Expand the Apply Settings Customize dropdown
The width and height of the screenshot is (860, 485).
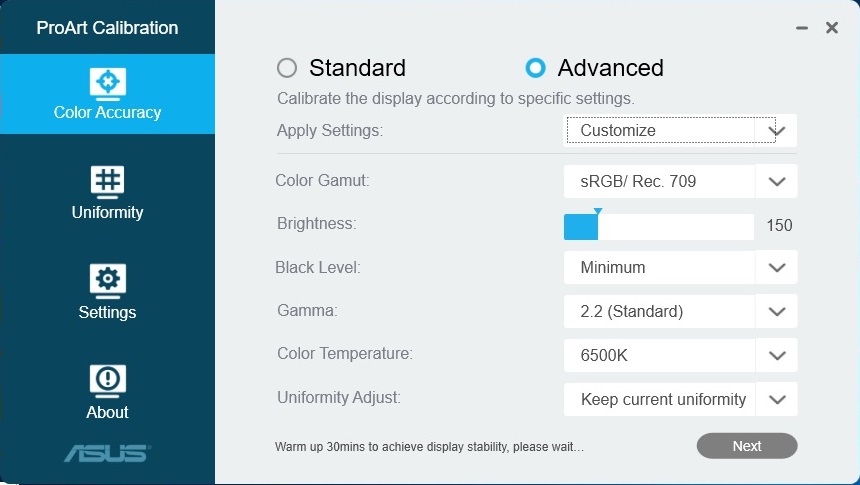point(680,130)
